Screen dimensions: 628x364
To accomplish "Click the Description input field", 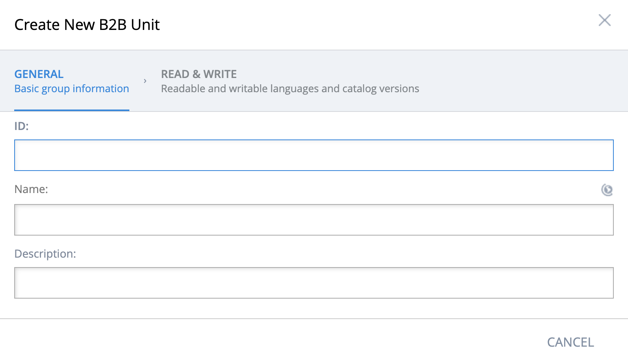I will click(x=314, y=283).
